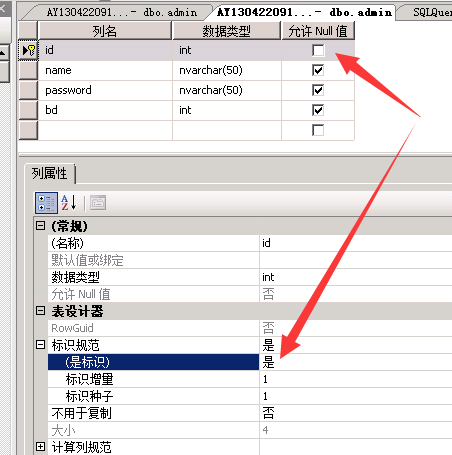Select the (是标识) value field
Image resolution: width=452 pixels, height=455 pixels.
[356, 362]
